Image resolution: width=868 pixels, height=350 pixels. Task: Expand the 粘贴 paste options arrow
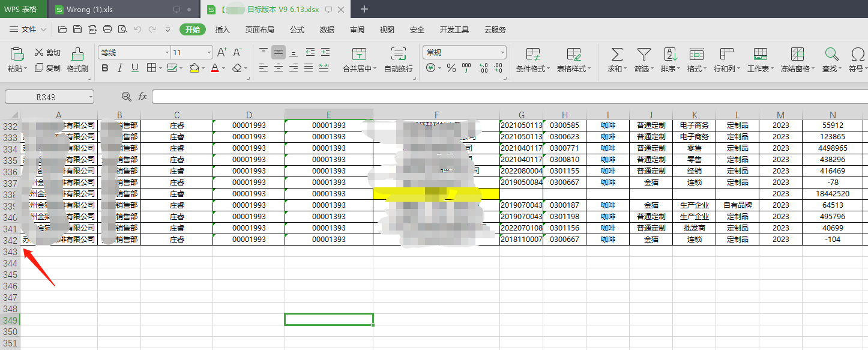coord(26,69)
